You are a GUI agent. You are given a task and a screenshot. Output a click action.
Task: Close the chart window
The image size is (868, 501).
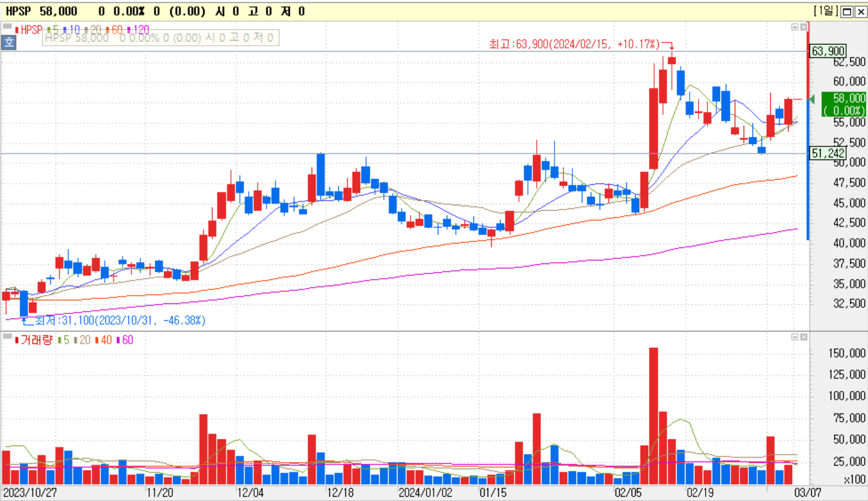[x=861, y=12]
